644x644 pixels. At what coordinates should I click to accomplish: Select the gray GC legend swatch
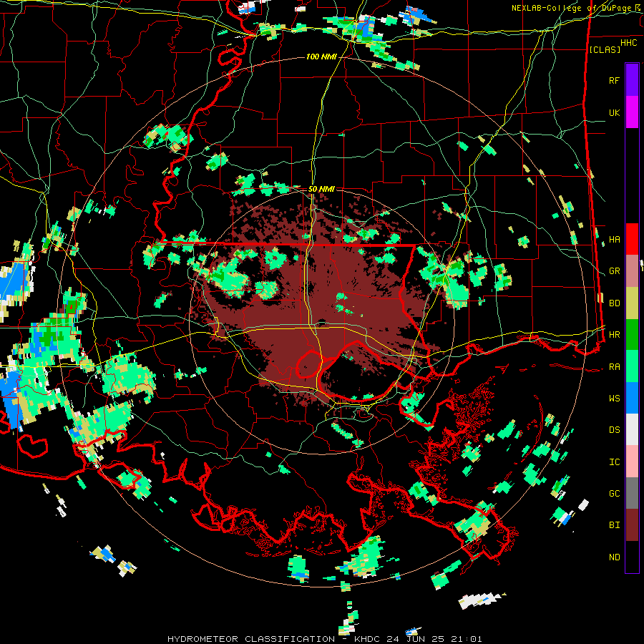pos(632,493)
